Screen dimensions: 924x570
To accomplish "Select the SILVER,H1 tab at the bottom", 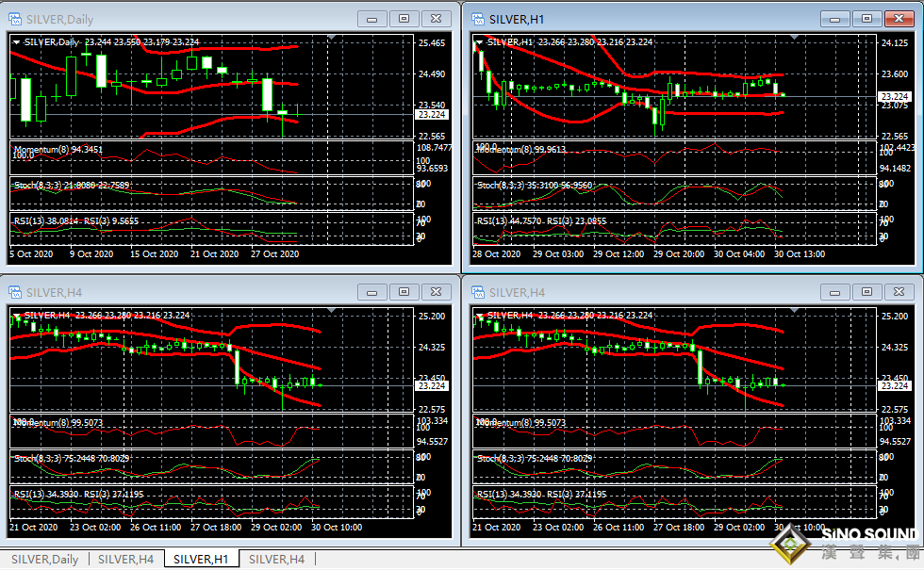I will click(x=201, y=560).
